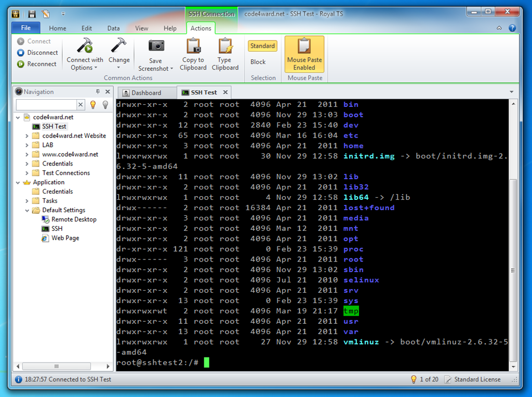
Task: Click the Connect with Options icon
Action: coord(85,46)
